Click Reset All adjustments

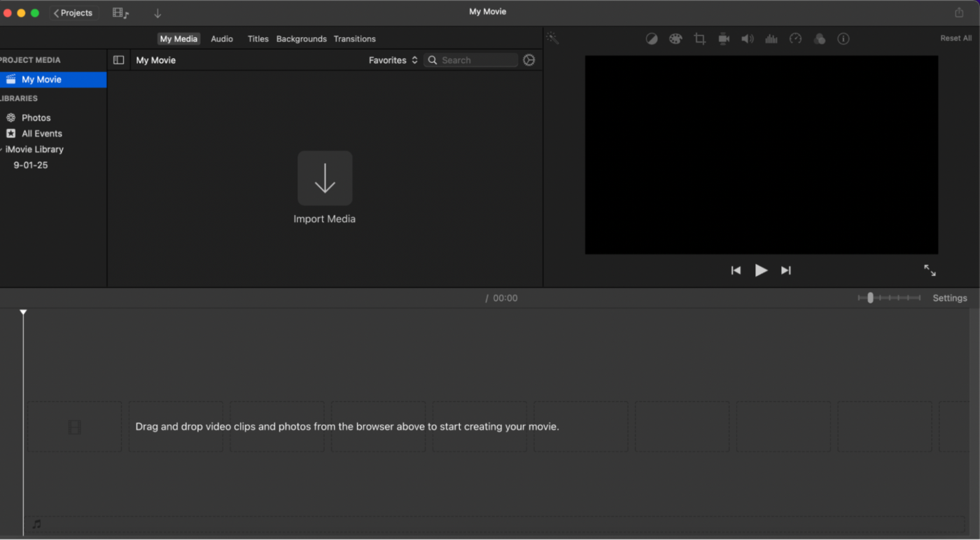click(955, 39)
